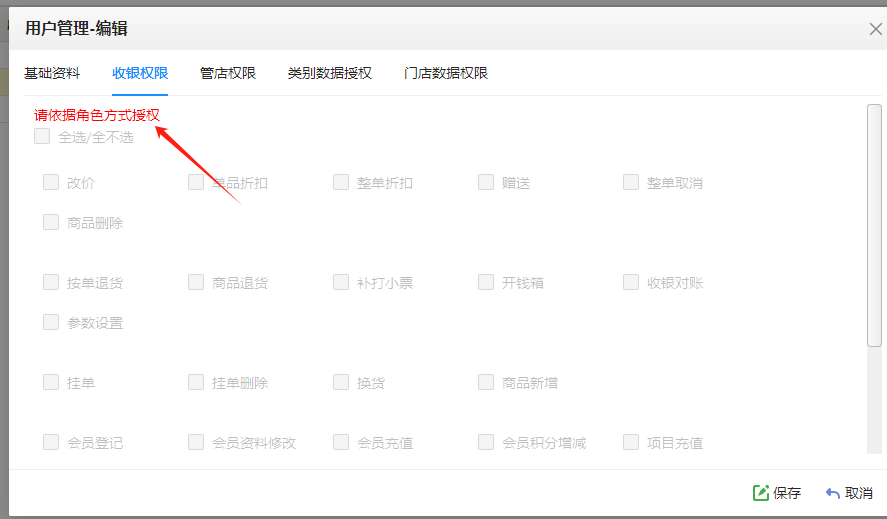Click the 取消 button label
This screenshot has width=887, height=519.
tap(859, 493)
